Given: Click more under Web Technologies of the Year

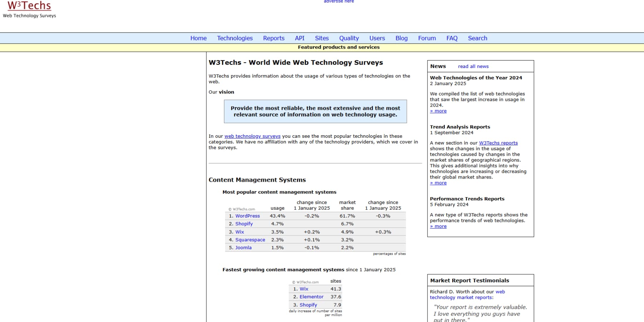Looking at the screenshot, I should click(x=438, y=111).
